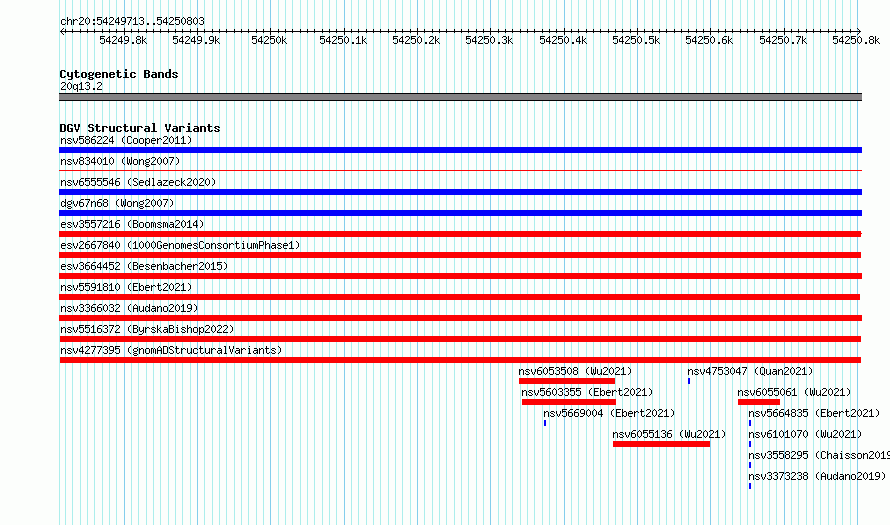Select the red bar under nsv6055136
The width and height of the screenshot is (890, 525).
point(661,444)
